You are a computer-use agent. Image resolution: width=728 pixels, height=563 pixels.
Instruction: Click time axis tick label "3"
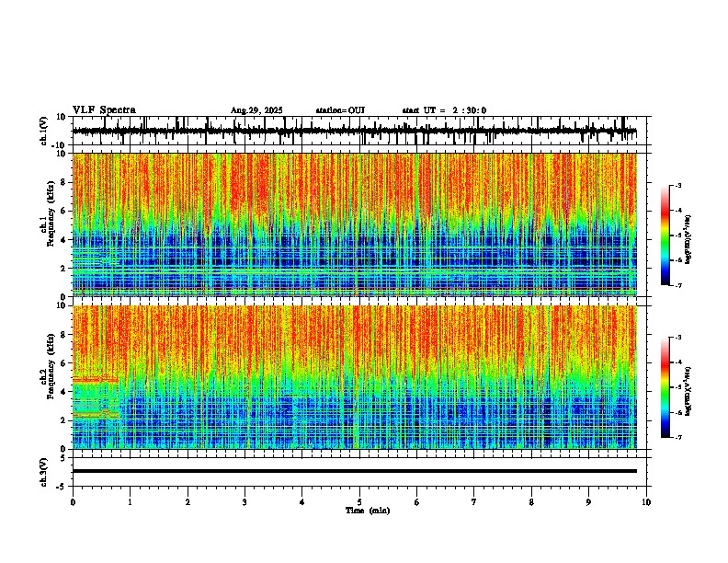pos(245,502)
